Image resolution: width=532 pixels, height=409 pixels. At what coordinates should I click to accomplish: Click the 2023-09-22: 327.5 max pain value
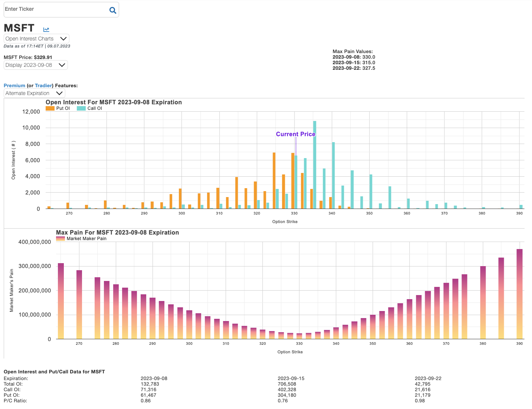(354, 68)
